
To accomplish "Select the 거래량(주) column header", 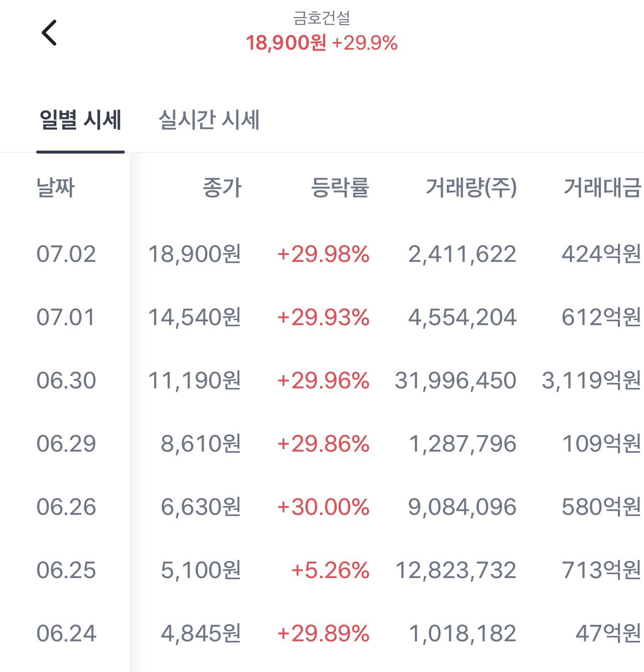I will coord(471,188).
